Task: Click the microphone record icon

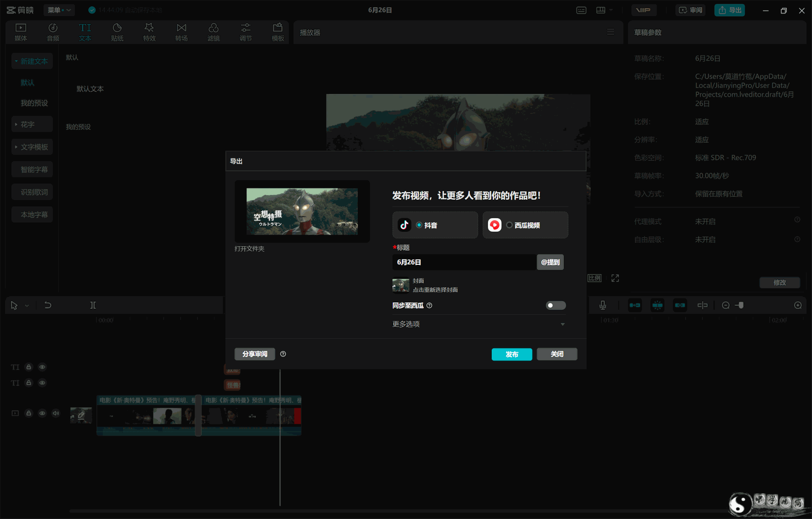Action: click(603, 305)
